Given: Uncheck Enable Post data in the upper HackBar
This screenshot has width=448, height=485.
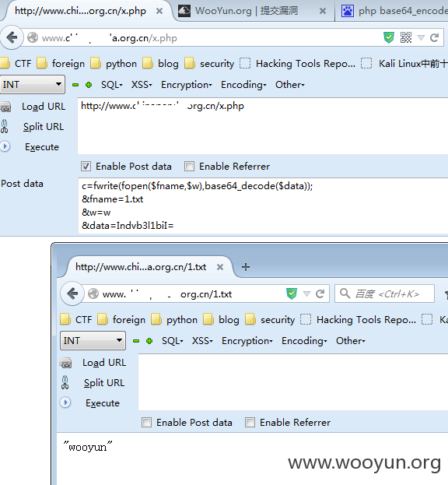Looking at the screenshot, I should 86,167.
